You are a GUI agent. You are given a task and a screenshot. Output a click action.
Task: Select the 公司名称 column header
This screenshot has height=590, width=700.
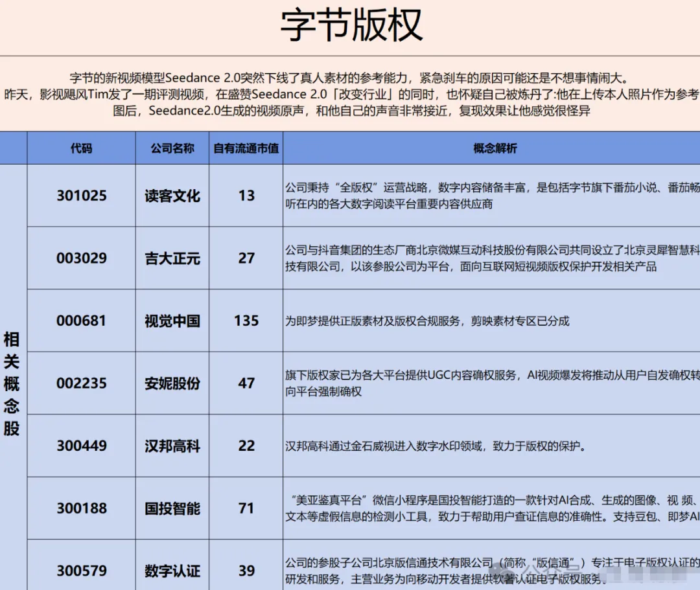coord(172,148)
